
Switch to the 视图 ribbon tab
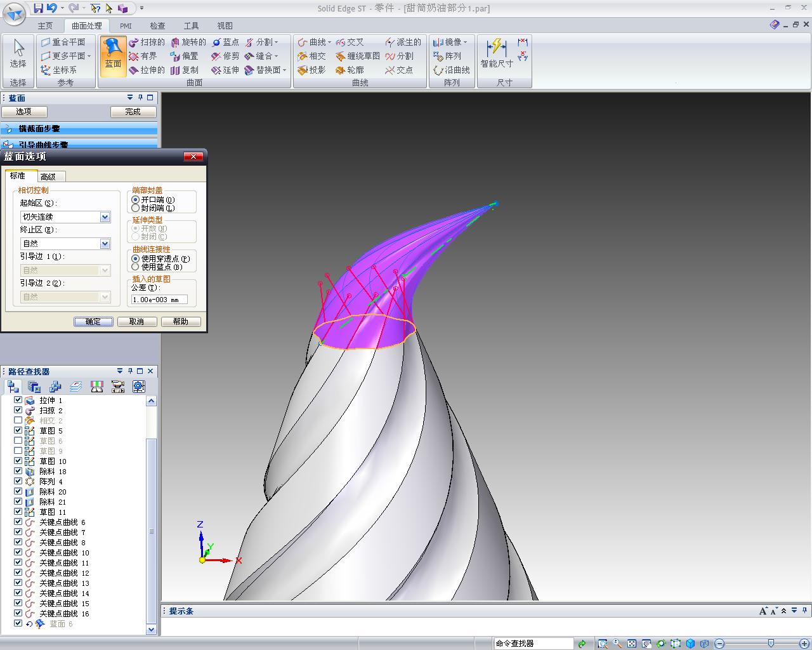pyautogui.click(x=225, y=26)
